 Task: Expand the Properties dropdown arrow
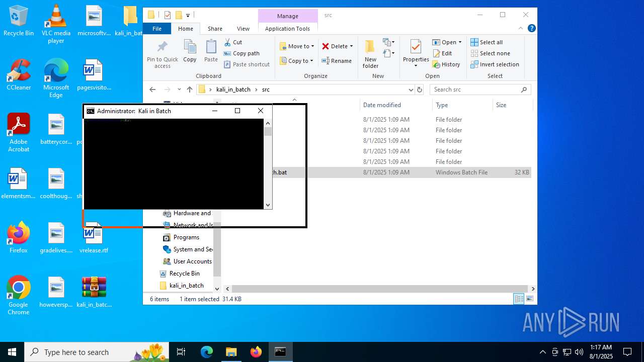tap(416, 66)
